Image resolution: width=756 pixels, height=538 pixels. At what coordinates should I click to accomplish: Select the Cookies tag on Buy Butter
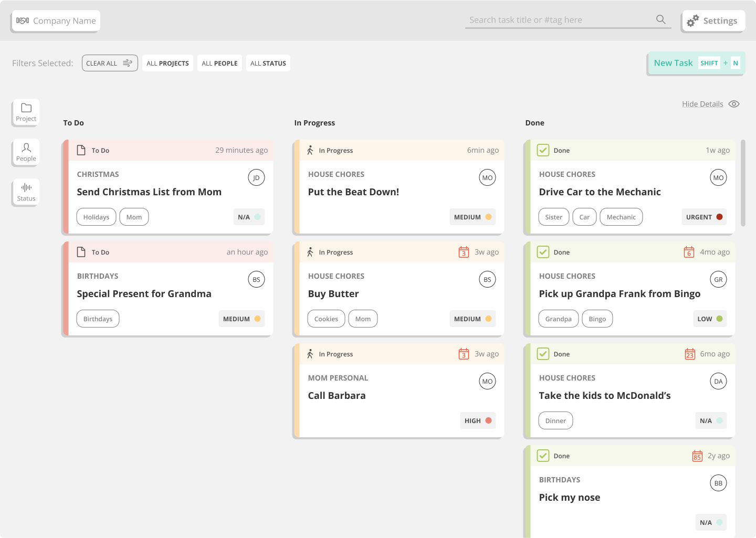326,319
